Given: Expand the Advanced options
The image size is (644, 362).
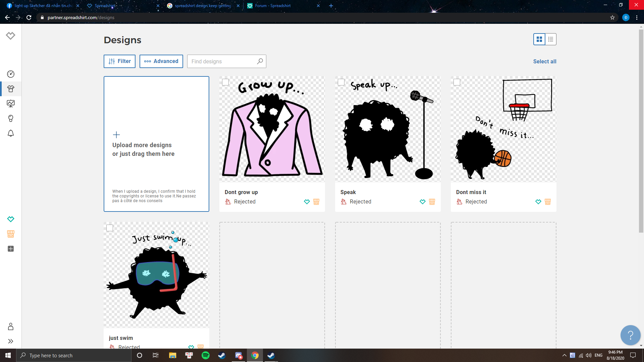Looking at the screenshot, I should [x=161, y=61].
